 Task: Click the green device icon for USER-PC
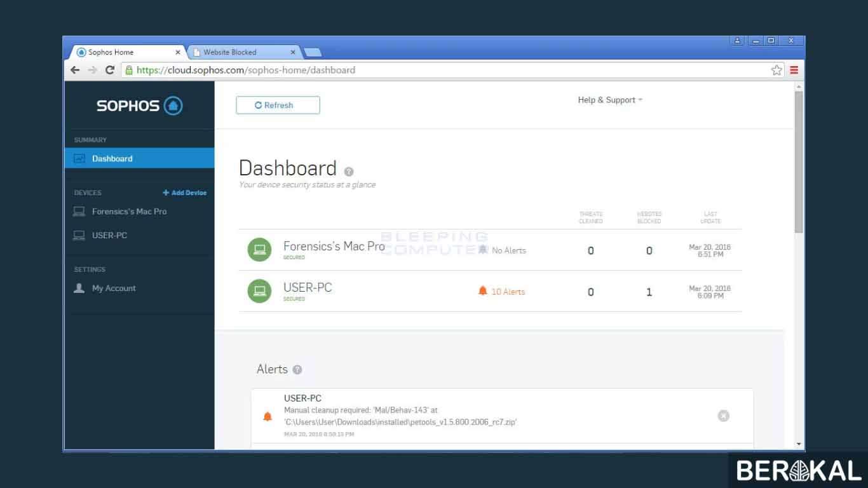point(259,291)
